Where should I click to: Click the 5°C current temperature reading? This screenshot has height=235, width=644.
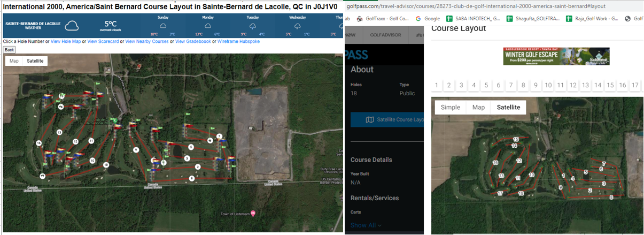coord(111,24)
